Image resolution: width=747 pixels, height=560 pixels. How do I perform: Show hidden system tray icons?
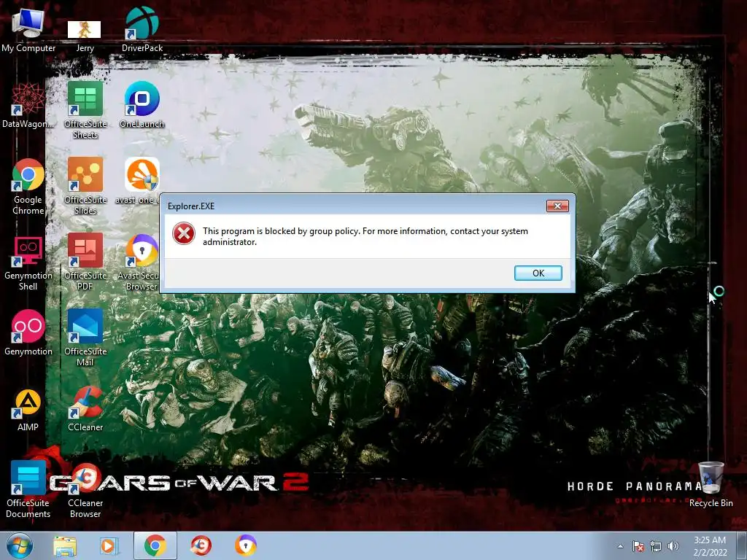pos(620,546)
